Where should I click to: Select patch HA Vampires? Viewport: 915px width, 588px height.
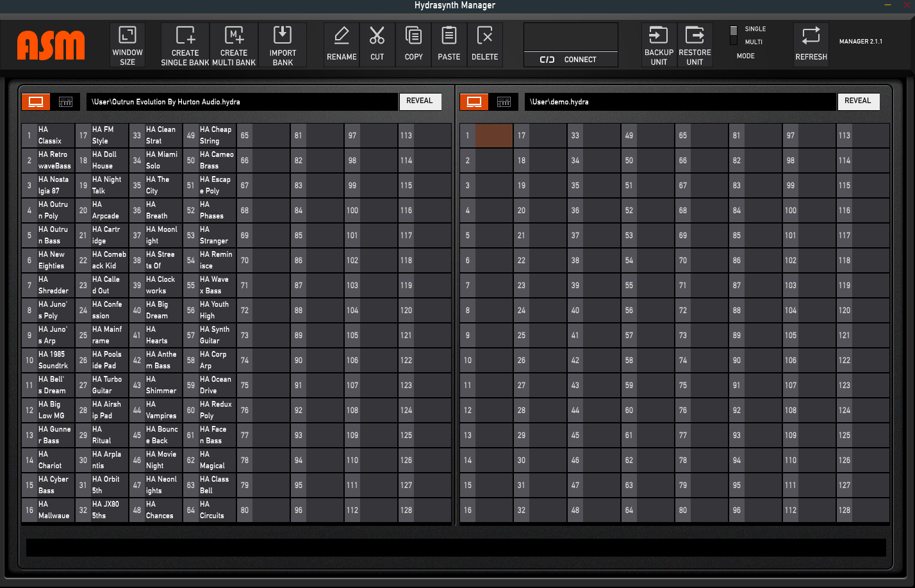[x=156, y=410]
